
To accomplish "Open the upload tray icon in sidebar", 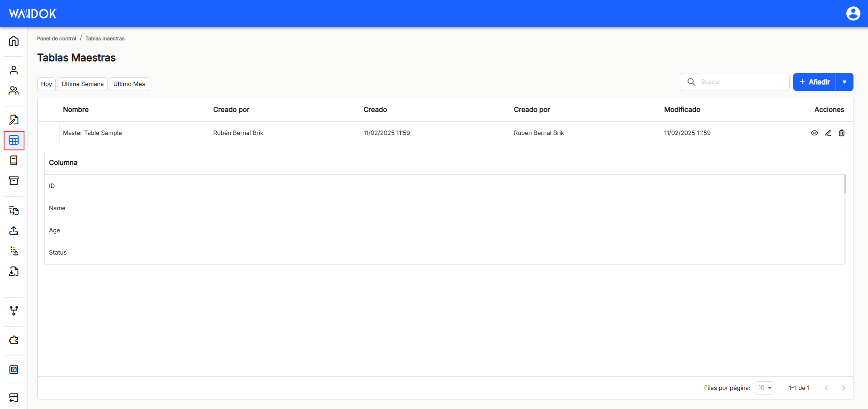I will pyautogui.click(x=14, y=231).
